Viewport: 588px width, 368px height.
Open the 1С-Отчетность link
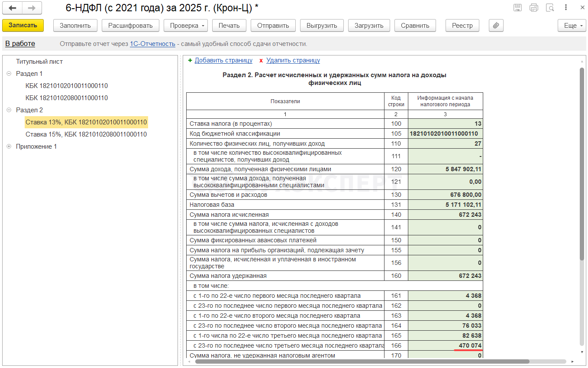152,44
